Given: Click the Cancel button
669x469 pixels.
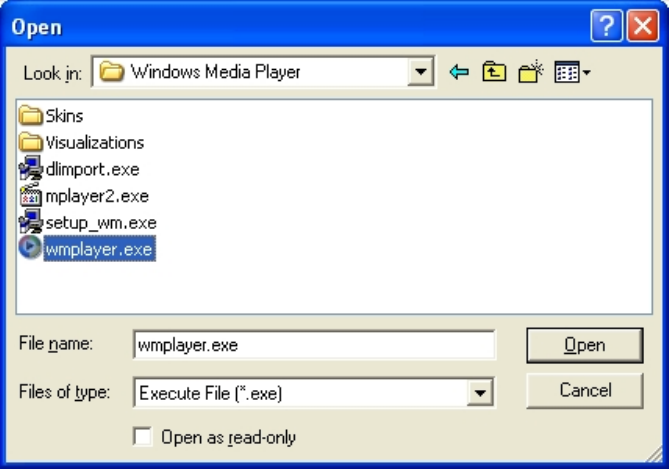Looking at the screenshot, I should 585,390.
